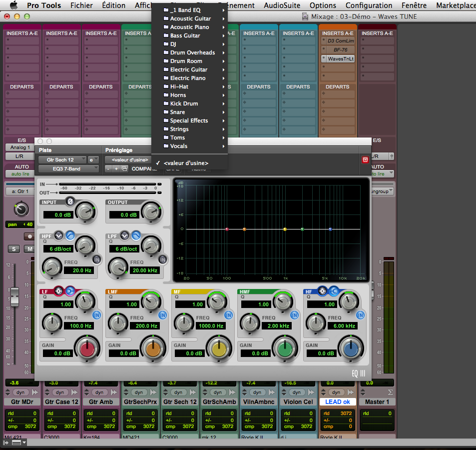Select the LPF low-pass filter shape icon
The width and height of the screenshot is (476, 450).
pos(136,235)
